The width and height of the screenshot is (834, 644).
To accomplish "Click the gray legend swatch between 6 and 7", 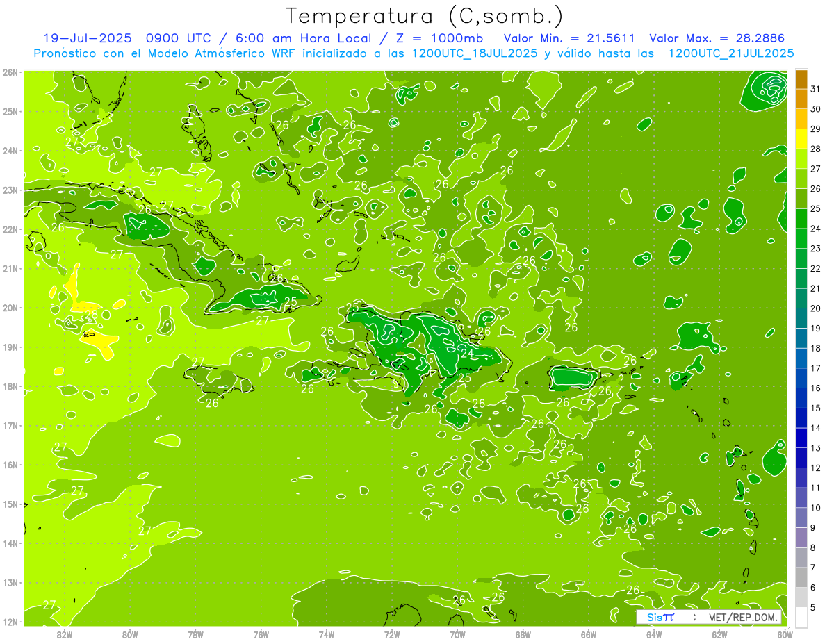I will [x=801, y=577].
